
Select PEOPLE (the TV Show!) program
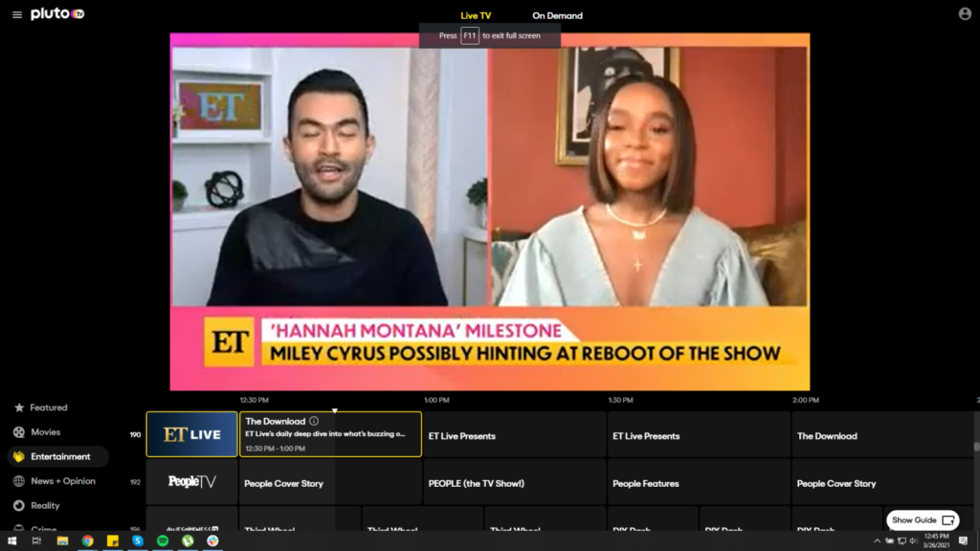(514, 482)
